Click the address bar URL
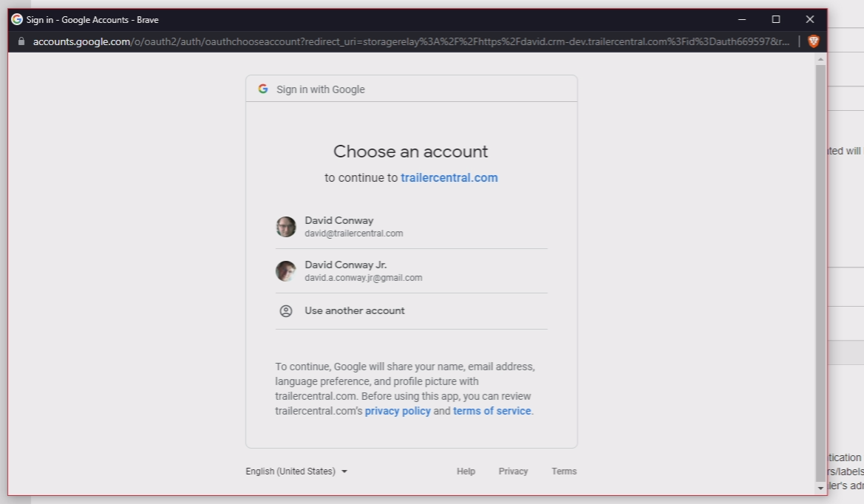This screenshot has width=864, height=504. pyautogui.click(x=411, y=41)
